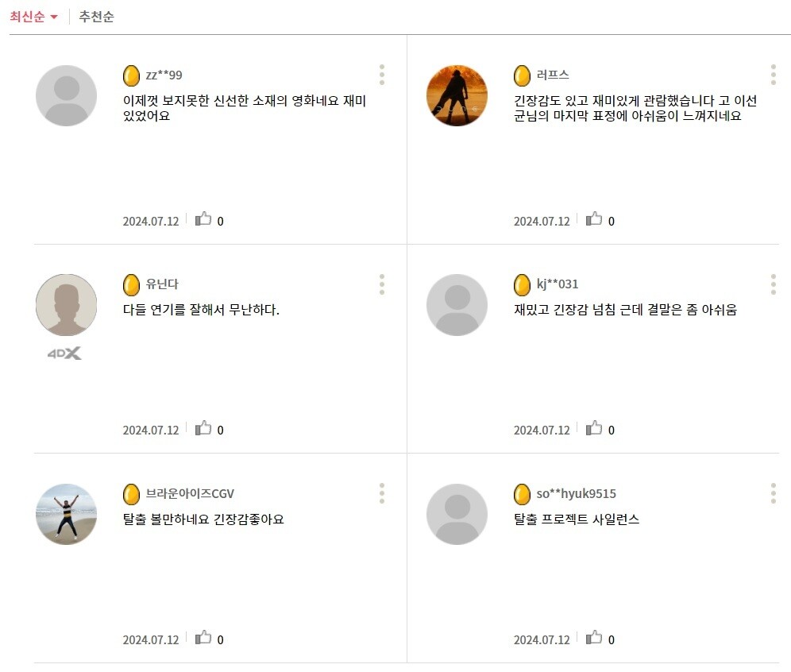Image resolution: width=791 pixels, height=672 pixels.
Task: Like the 브라운아이즈CGV review
Action: 204,638
